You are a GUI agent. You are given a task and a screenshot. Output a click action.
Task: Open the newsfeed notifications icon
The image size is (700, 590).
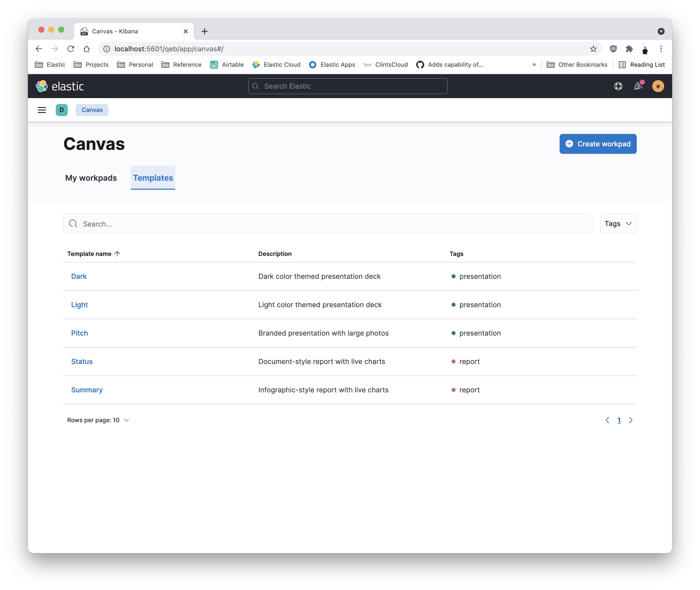[x=638, y=86]
